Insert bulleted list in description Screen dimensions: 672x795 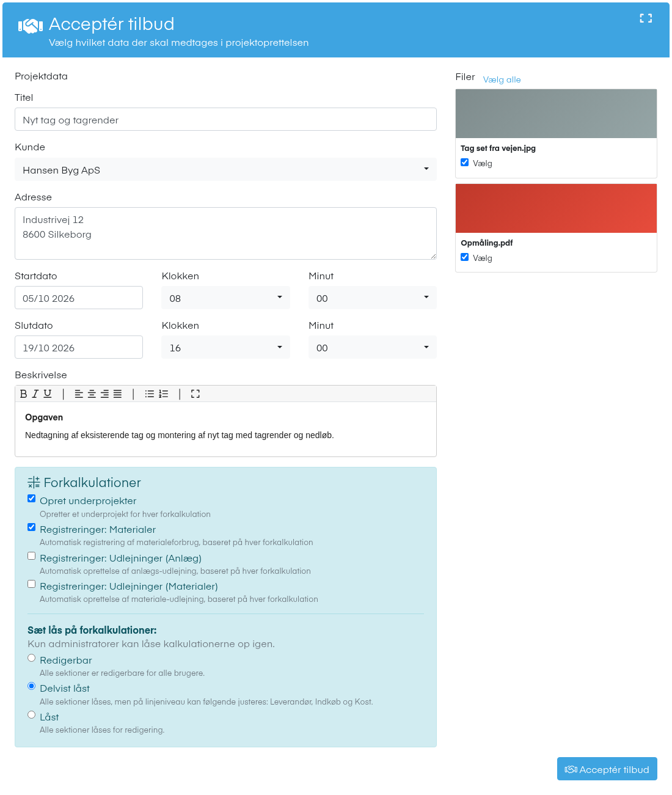(150, 394)
